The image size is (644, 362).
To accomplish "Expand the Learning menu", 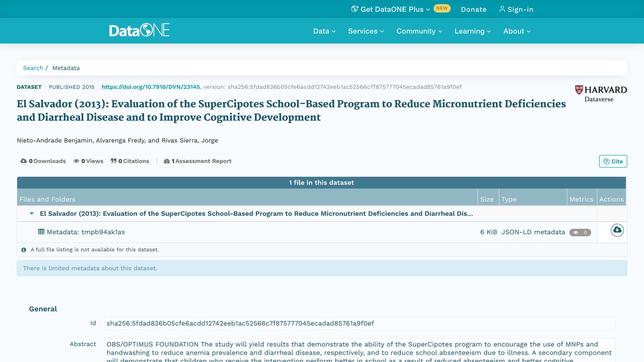I will (x=473, y=31).
